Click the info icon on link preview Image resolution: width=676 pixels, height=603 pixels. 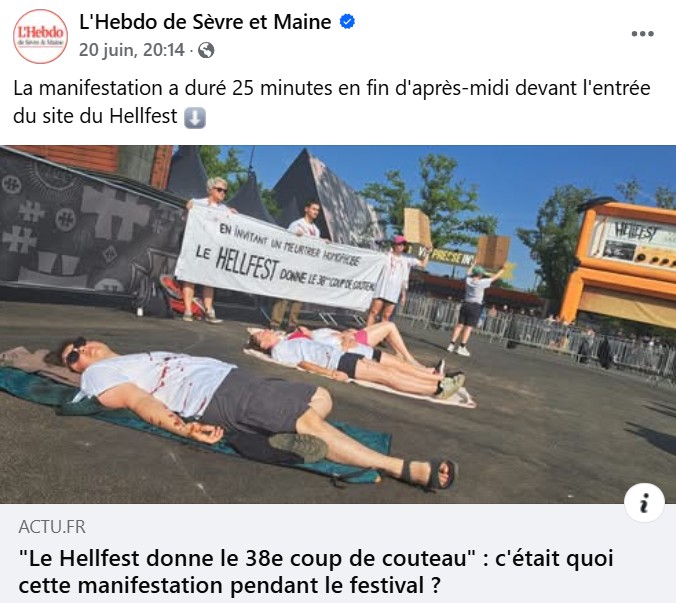tap(644, 503)
